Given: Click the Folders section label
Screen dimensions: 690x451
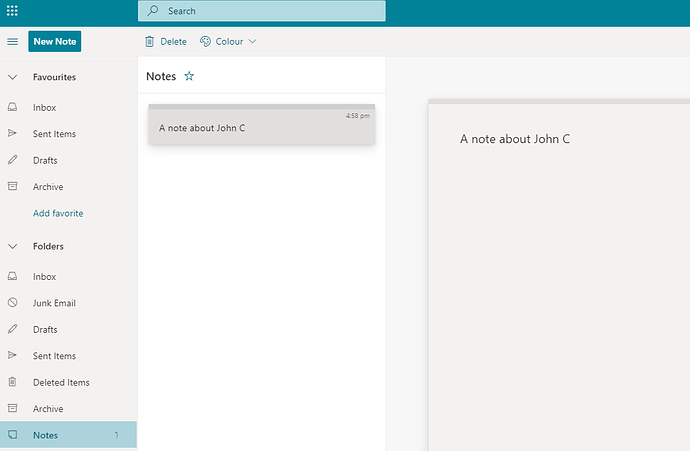Looking at the screenshot, I should tap(48, 246).
